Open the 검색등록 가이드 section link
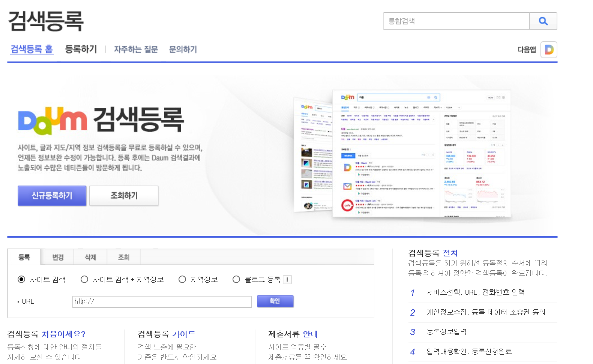593x364 pixels. click(x=167, y=334)
